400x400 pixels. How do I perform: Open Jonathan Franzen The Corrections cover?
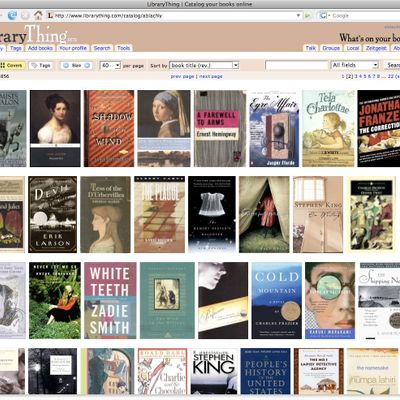pos(379,128)
